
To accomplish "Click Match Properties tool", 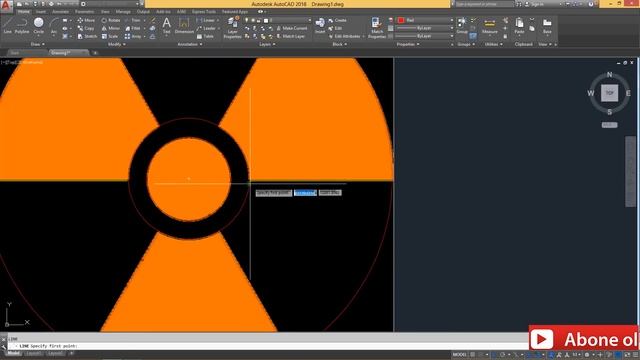I will [x=377, y=28].
